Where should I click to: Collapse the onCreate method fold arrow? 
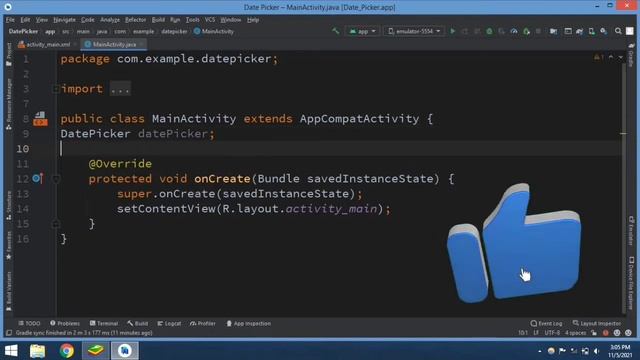coord(56,179)
